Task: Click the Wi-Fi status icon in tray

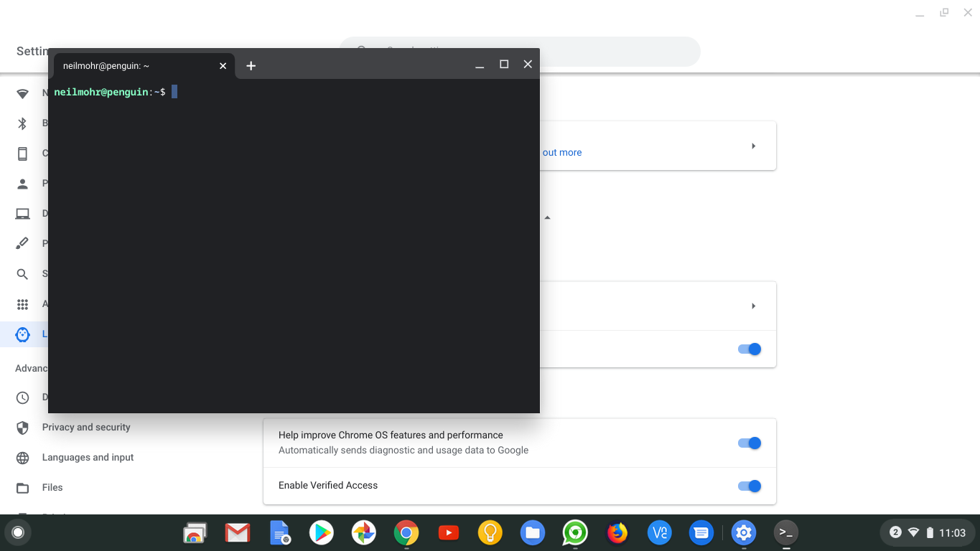Action: coord(913,532)
